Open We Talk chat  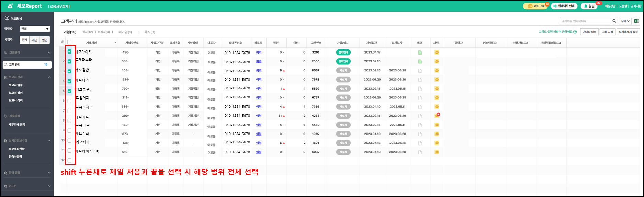536,6
